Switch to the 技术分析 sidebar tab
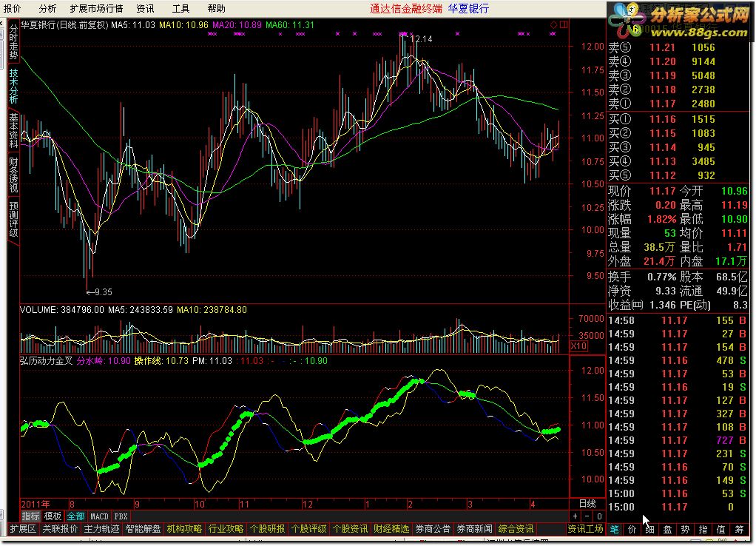This screenshot has height=546, width=756. click(13, 86)
